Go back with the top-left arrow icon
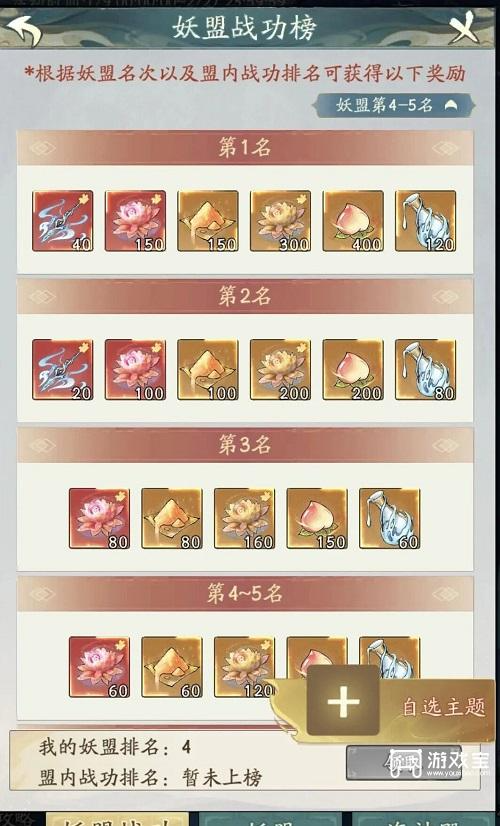Screen dimensions: 500x826 tap(24, 30)
